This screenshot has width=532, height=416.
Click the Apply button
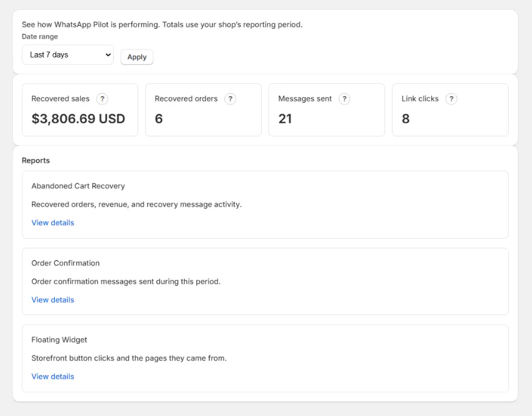(x=137, y=57)
